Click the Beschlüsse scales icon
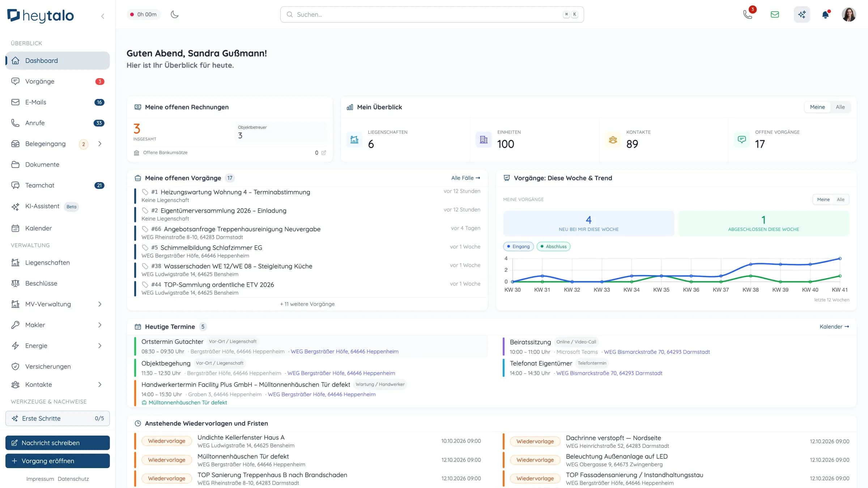 (x=15, y=283)
